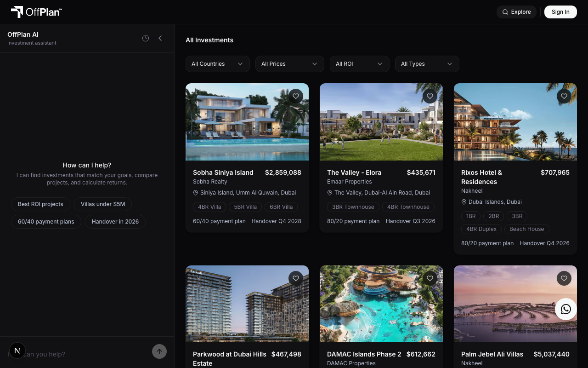
Task: Click the 3BR tag on Rixos
Action: coord(517,216)
